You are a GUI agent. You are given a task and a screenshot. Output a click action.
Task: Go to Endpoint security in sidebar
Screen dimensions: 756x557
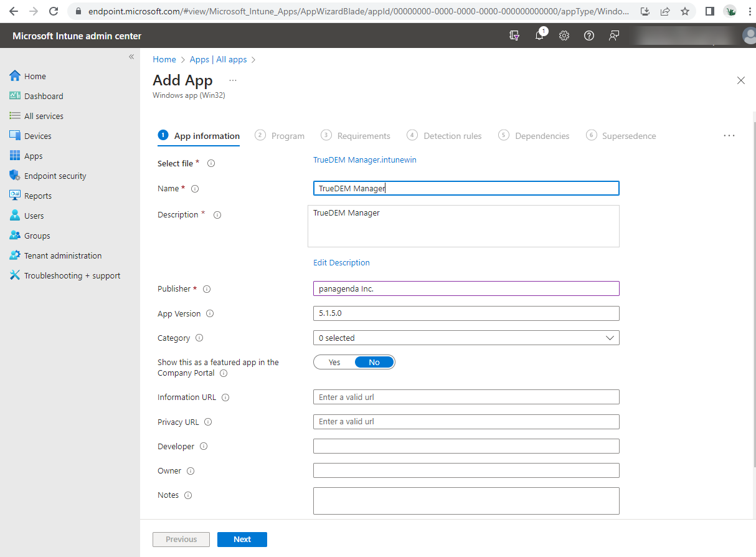(55, 176)
